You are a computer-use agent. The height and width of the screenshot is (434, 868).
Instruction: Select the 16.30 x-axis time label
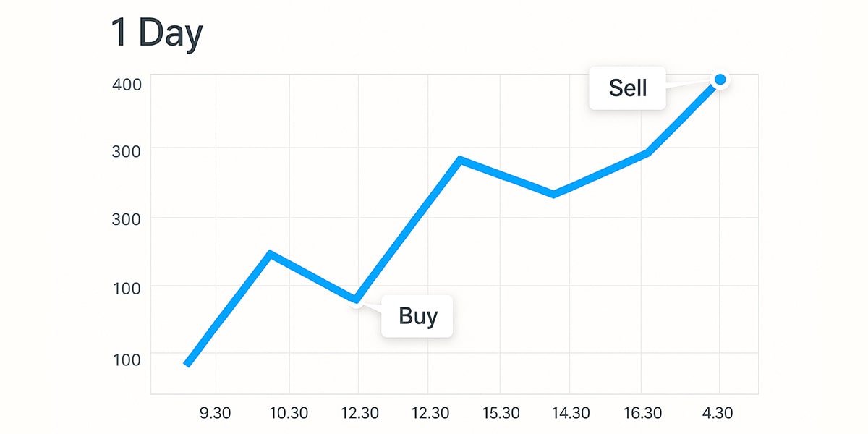(642, 414)
